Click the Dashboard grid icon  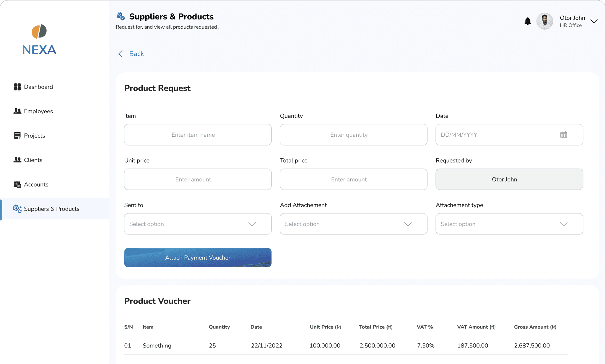point(17,87)
